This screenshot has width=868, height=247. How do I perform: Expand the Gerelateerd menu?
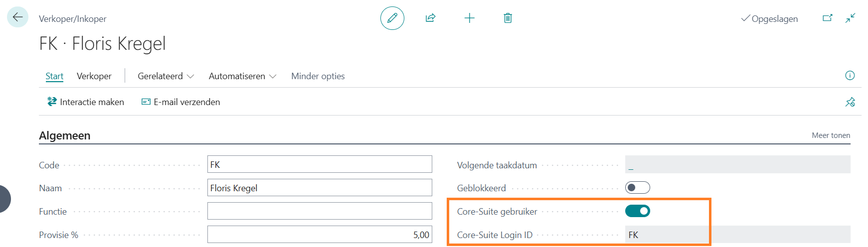[166, 76]
